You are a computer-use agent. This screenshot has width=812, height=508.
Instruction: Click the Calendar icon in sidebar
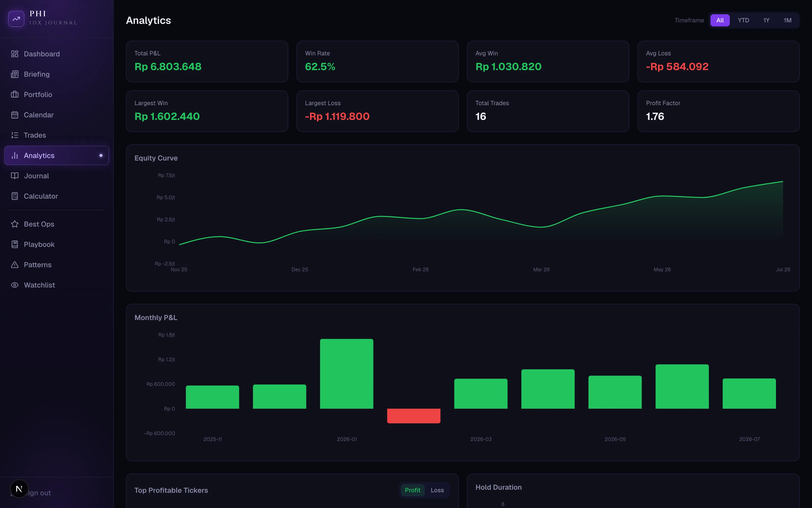point(14,115)
